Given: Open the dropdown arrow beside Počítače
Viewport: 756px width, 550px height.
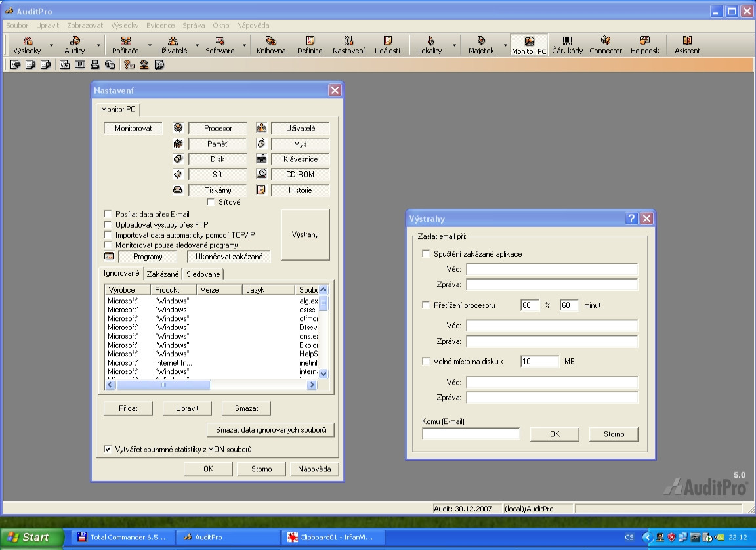Looking at the screenshot, I should click(150, 46).
